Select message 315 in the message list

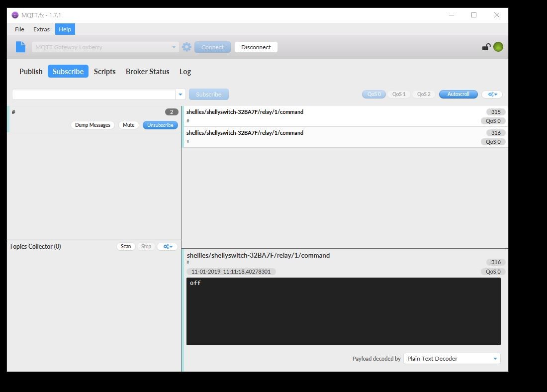346,116
